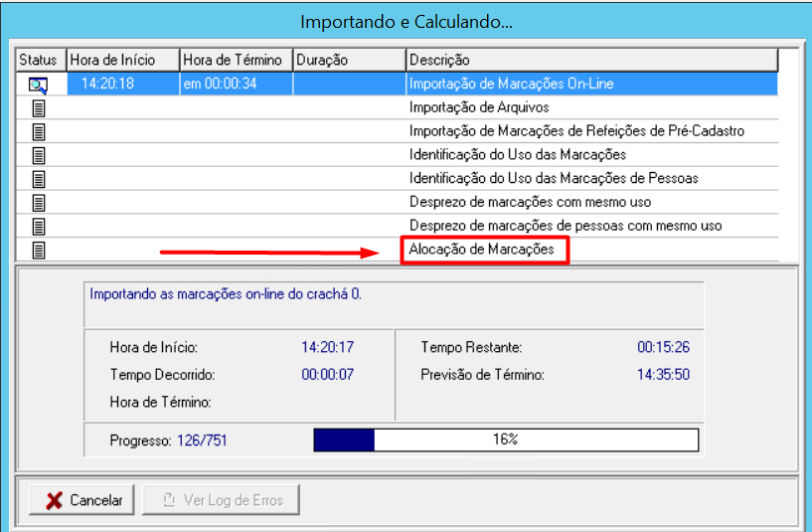This screenshot has width=812, height=532.
Task: Click the Status column header
Action: (39, 61)
